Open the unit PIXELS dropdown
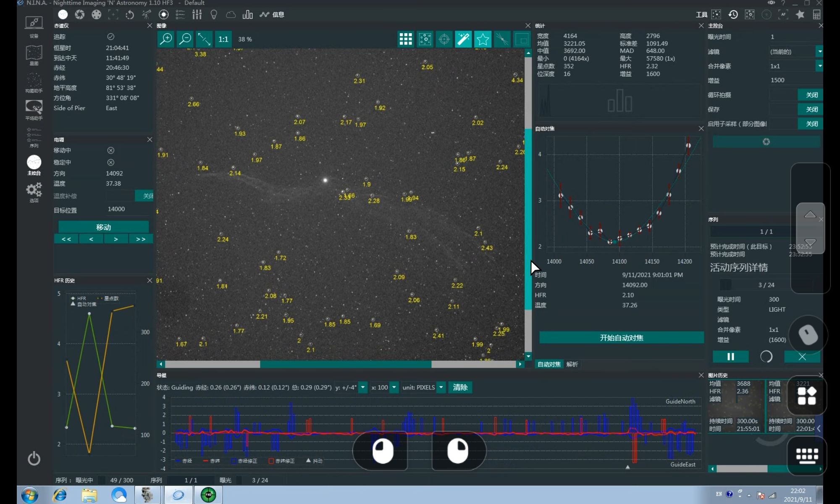The height and width of the screenshot is (504, 840). point(441,387)
